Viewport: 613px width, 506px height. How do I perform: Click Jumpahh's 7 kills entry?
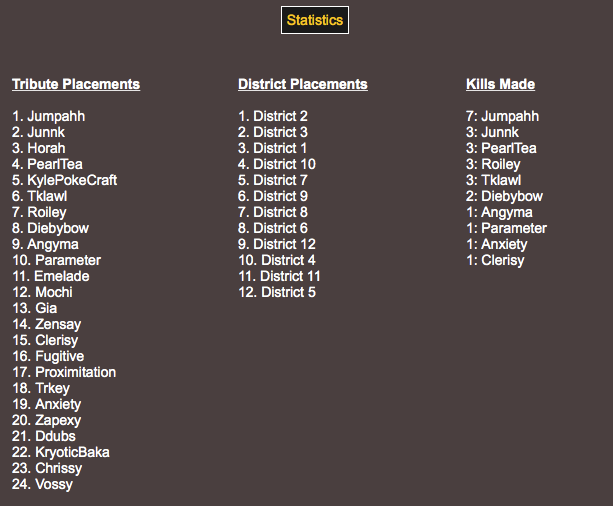(502, 116)
